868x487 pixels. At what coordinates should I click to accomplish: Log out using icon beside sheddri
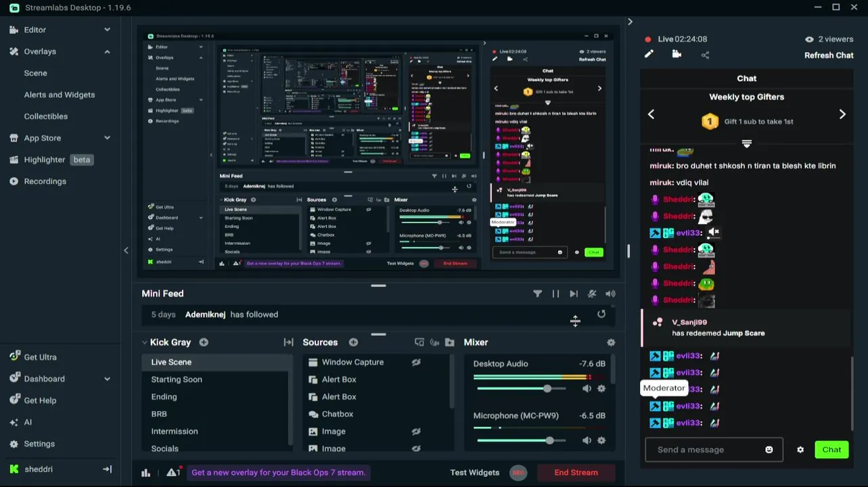107,469
